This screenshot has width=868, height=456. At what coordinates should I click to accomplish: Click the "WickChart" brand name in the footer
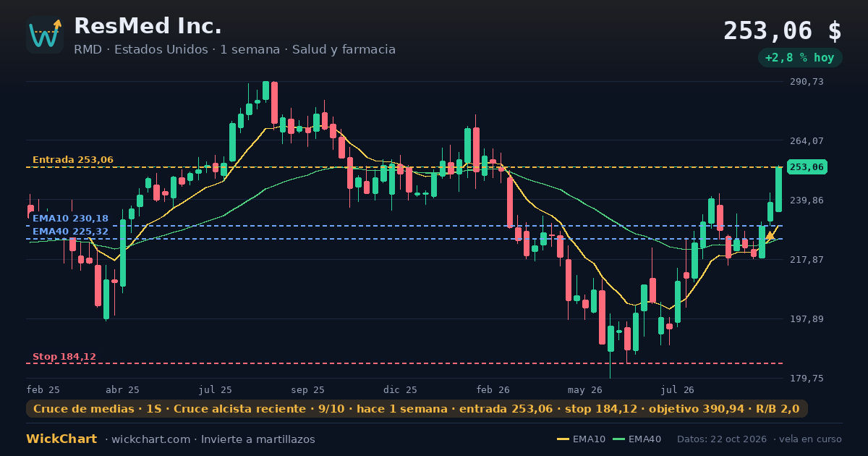click(61, 439)
